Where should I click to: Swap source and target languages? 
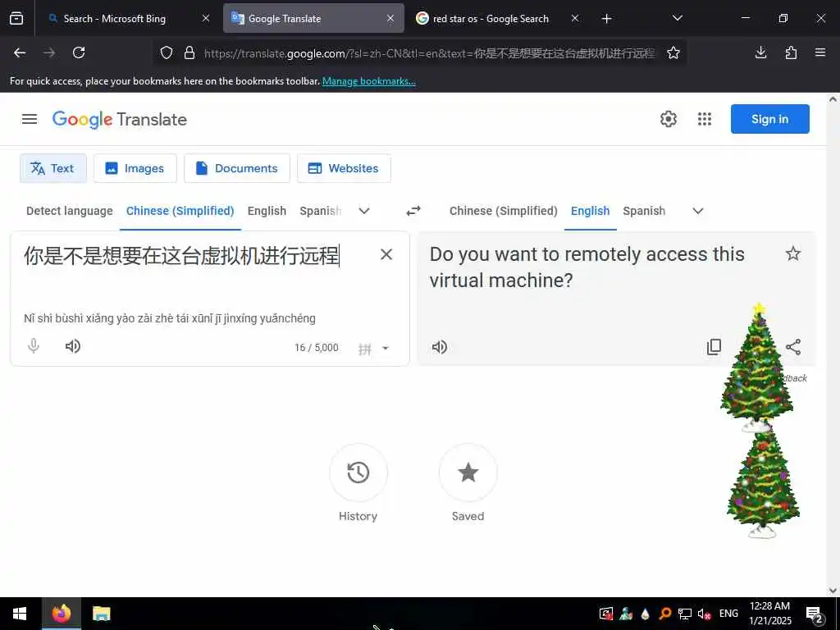(413, 211)
